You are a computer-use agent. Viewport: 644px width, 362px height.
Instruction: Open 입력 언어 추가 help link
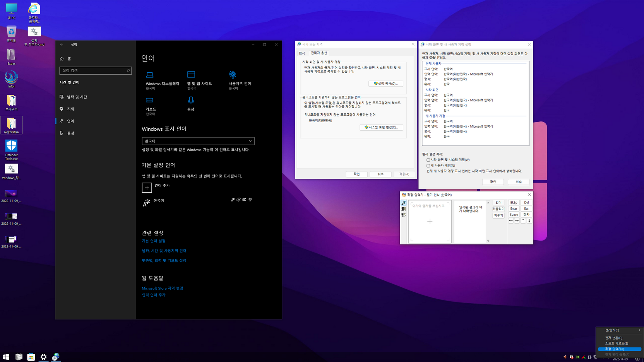pos(154,295)
